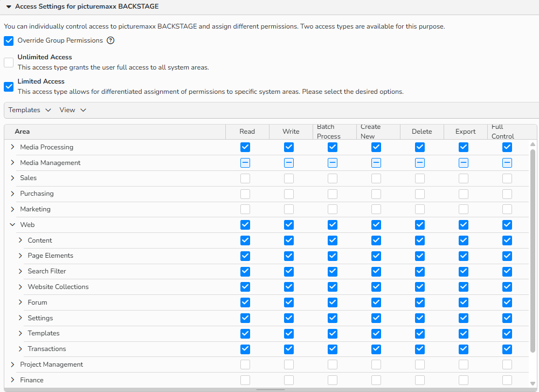Expand the Marketing row
The image size is (539, 392).
(x=13, y=209)
